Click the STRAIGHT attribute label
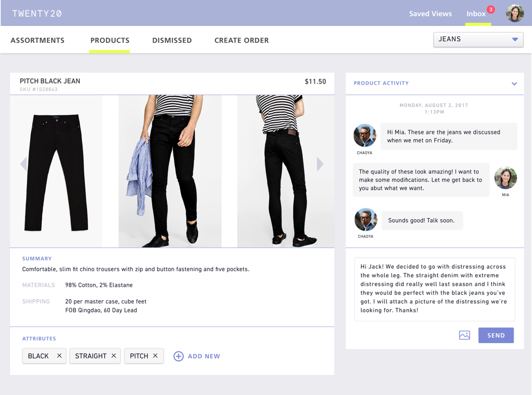532x395 pixels. point(90,356)
